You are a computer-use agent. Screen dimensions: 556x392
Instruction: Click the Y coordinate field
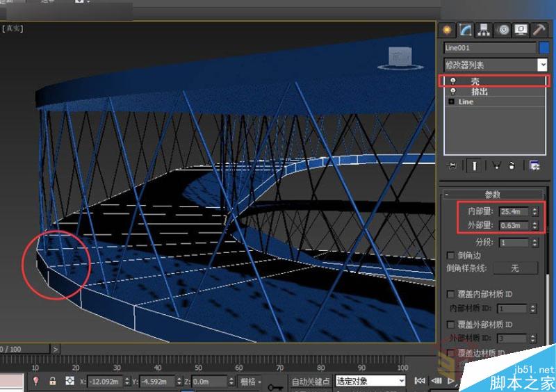157,382
